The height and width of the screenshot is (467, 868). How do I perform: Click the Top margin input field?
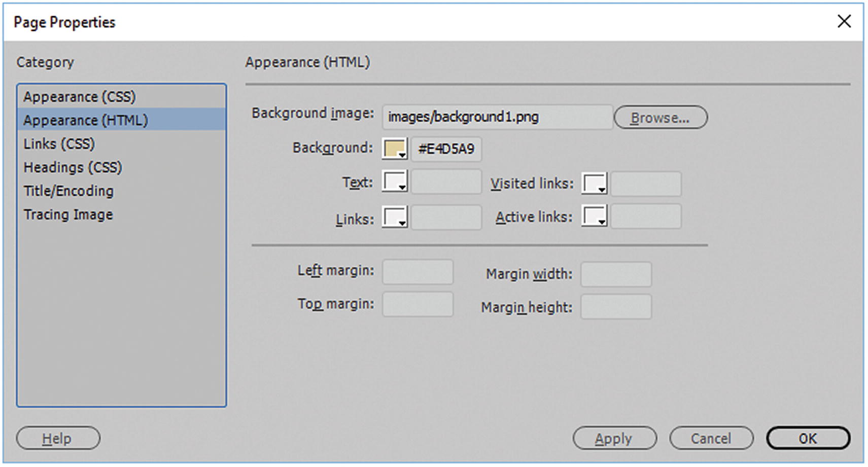click(x=418, y=304)
